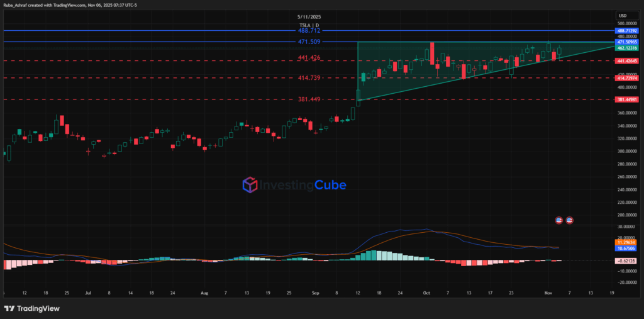Click the blue 10.67506 MACD value tag
Viewport: 644px width, 319px height.
628,248
